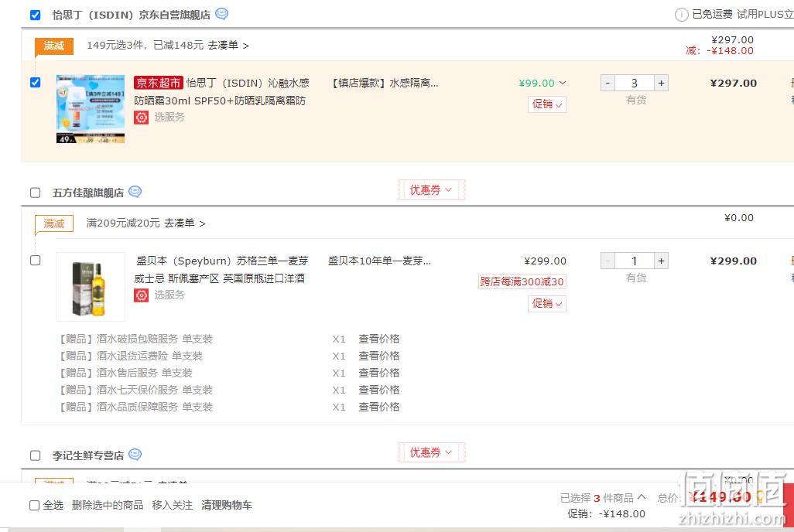Screen dimensions: 794x532
Task: Click 删除选中的商品 in bottom bar
Action: pos(108,505)
